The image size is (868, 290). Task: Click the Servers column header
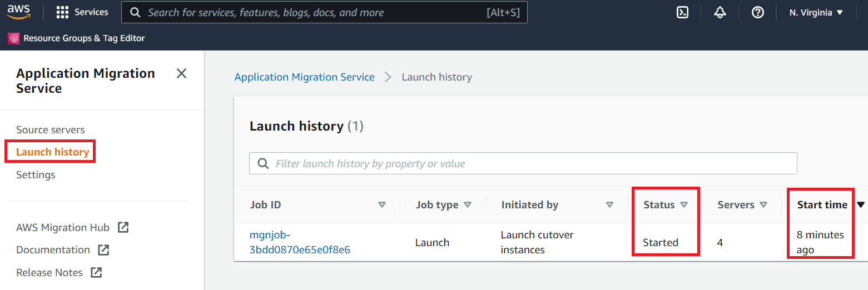pos(736,205)
